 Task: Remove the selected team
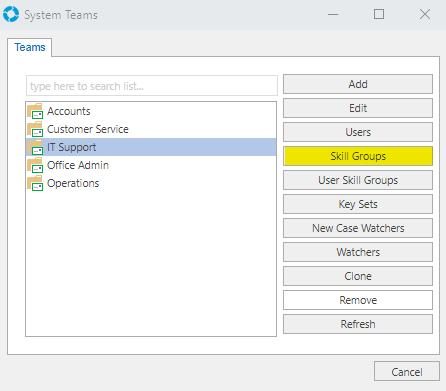[358, 300]
